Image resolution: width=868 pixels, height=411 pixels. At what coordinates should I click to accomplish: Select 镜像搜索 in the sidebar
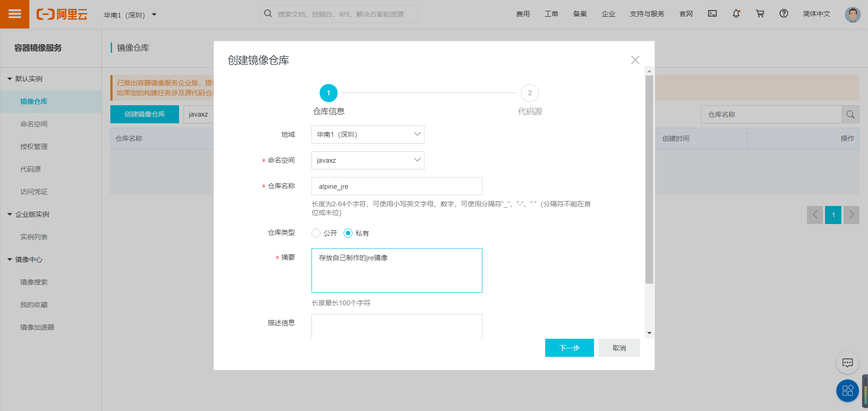tap(34, 282)
